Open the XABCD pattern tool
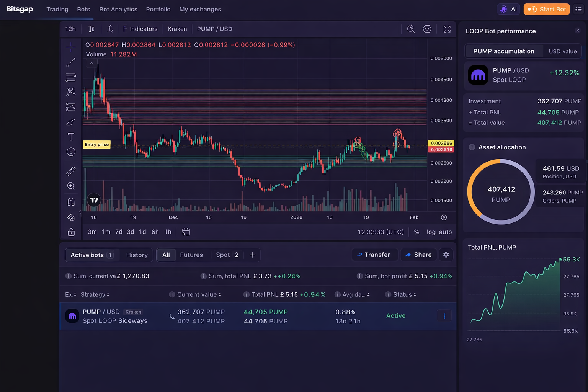 (x=71, y=92)
